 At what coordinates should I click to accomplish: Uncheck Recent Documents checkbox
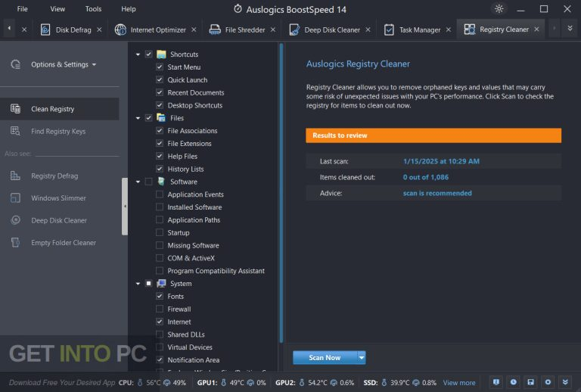(160, 92)
